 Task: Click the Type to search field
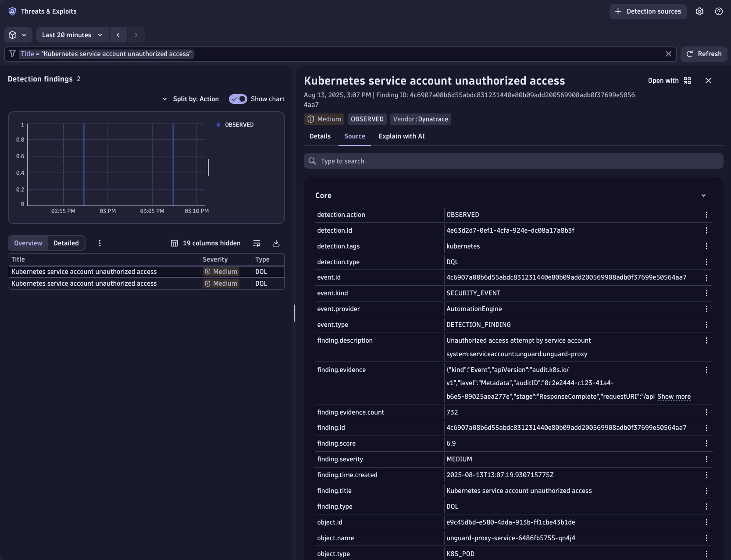(x=513, y=161)
